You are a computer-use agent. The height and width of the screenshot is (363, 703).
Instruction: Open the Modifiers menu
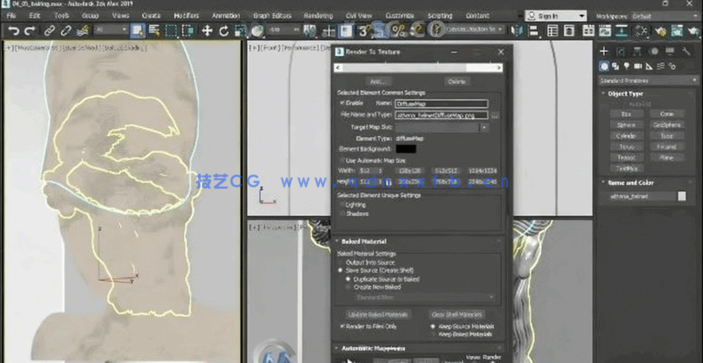[x=186, y=16]
